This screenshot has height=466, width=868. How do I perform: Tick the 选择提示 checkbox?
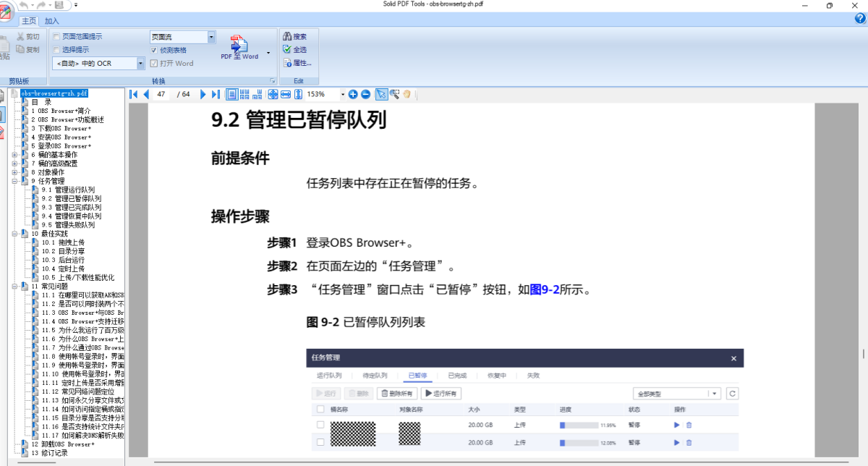pyautogui.click(x=56, y=50)
